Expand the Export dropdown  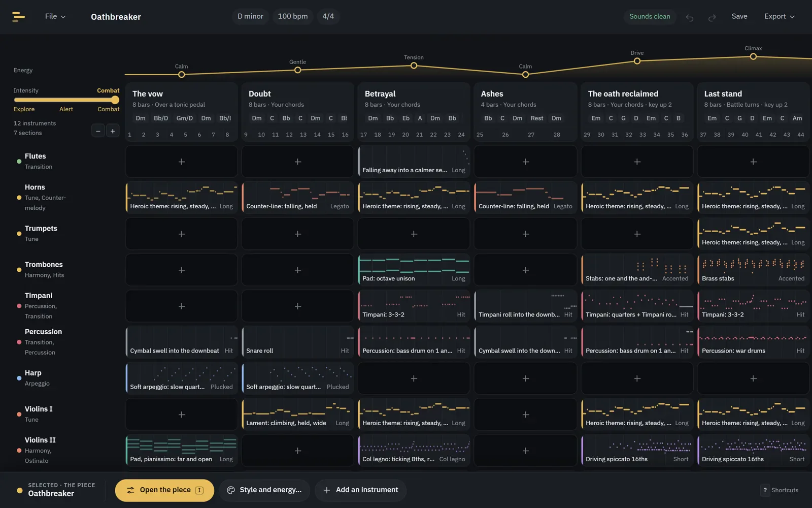[780, 16]
